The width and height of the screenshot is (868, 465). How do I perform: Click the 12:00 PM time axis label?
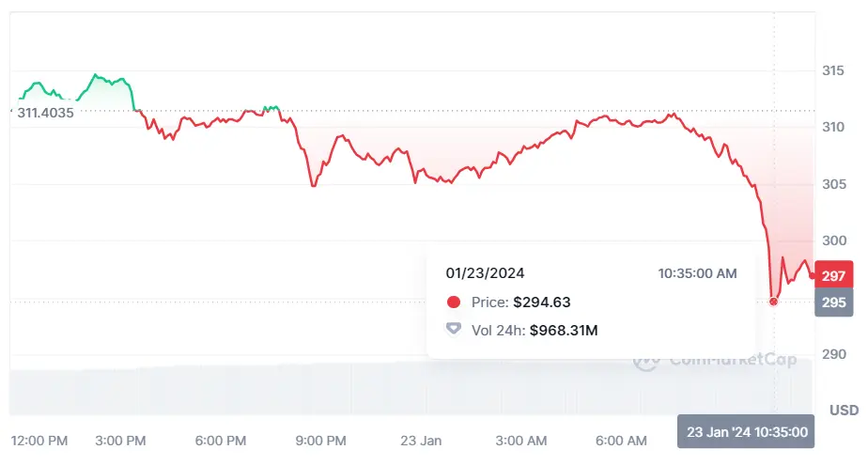coord(39,441)
